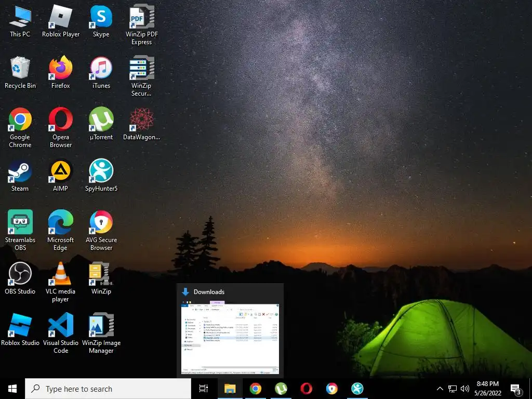The height and width of the screenshot is (399, 532).
Task: Select the iTunes desktop shortcut
Action: tap(101, 73)
